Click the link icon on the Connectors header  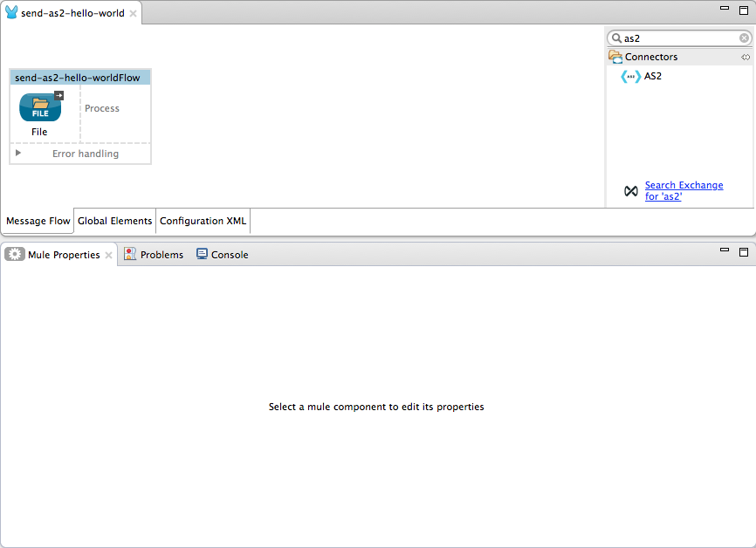(x=746, y=56)
